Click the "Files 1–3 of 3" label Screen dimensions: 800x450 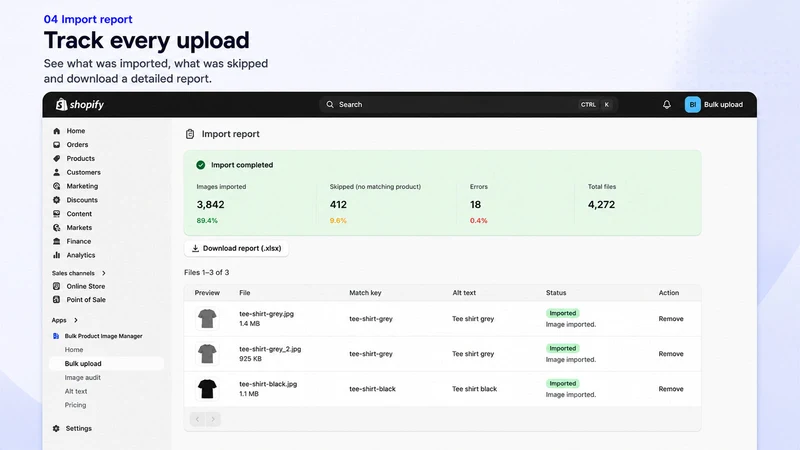[207, 272]
